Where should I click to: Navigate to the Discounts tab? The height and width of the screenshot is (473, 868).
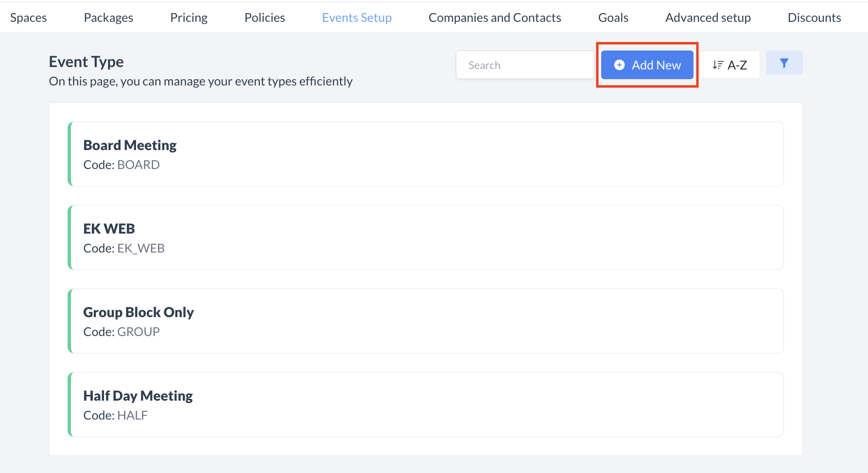click(814, 17)
